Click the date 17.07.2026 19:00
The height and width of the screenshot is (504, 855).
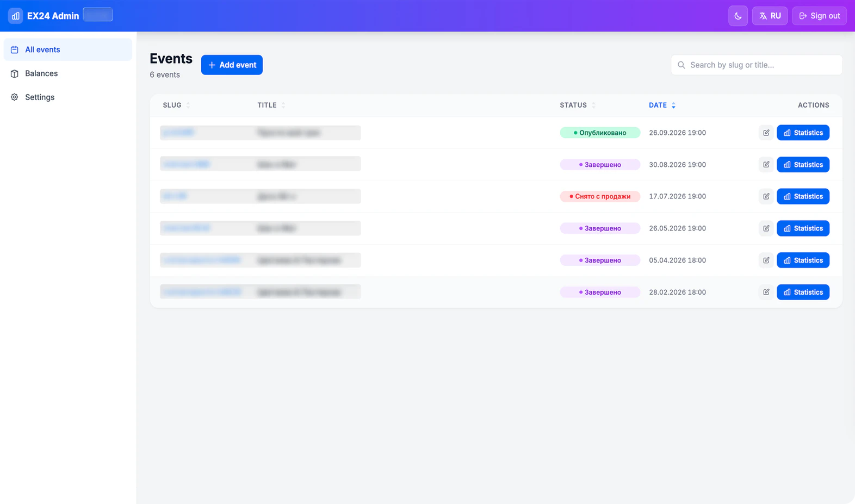click(677, 196)
